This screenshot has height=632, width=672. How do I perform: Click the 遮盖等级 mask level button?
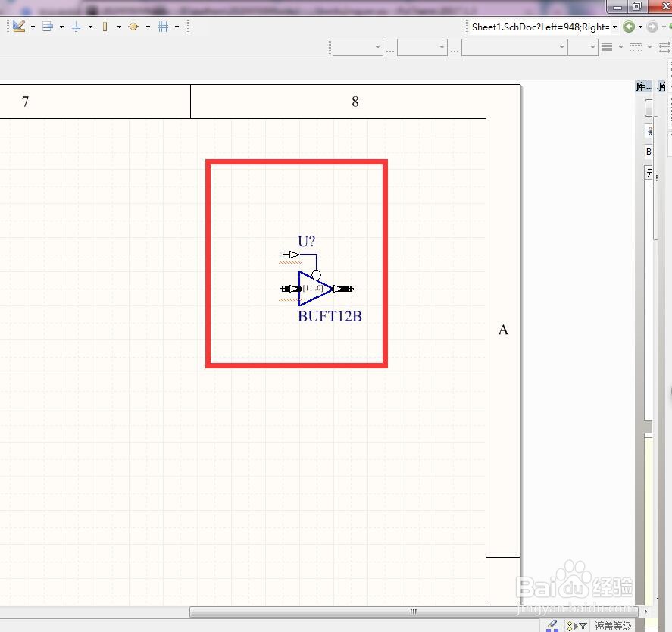tap(614, 626)
